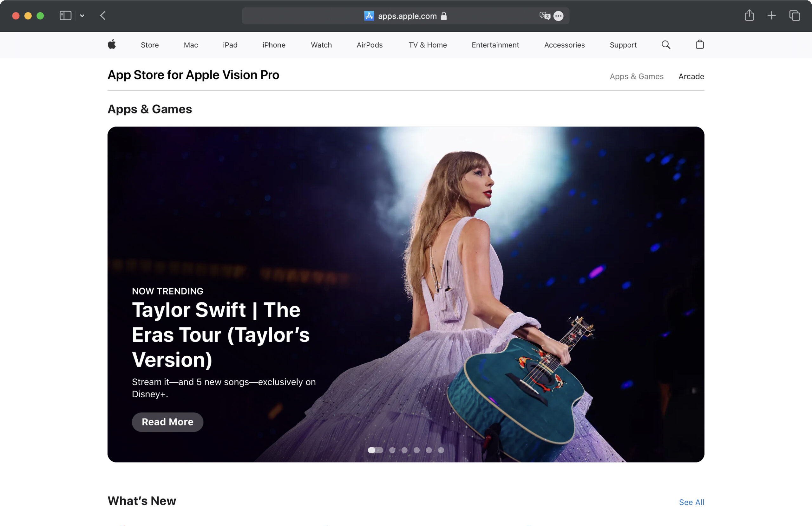Click the App Store favicon in address bar

coord(369,16)
